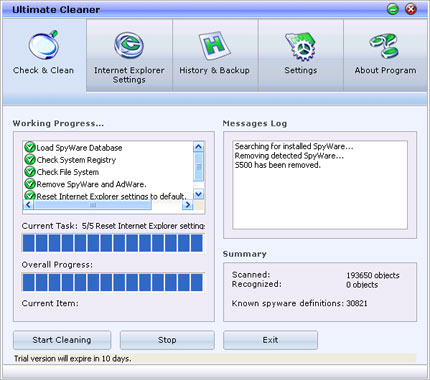This screenshot has width=430, height=380.
Task: Click green checkmark beside Check System Registry
Action: (x=30, y=159)
